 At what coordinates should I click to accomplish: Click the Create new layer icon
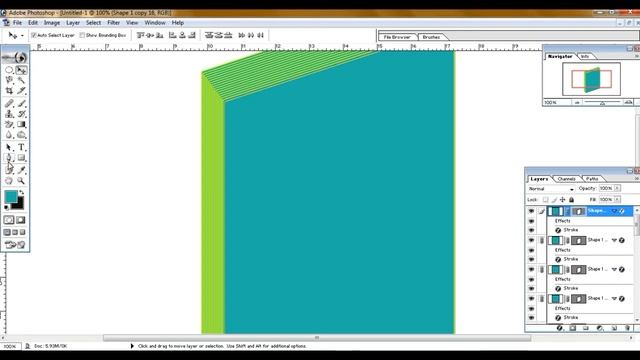tap(614, 328)
